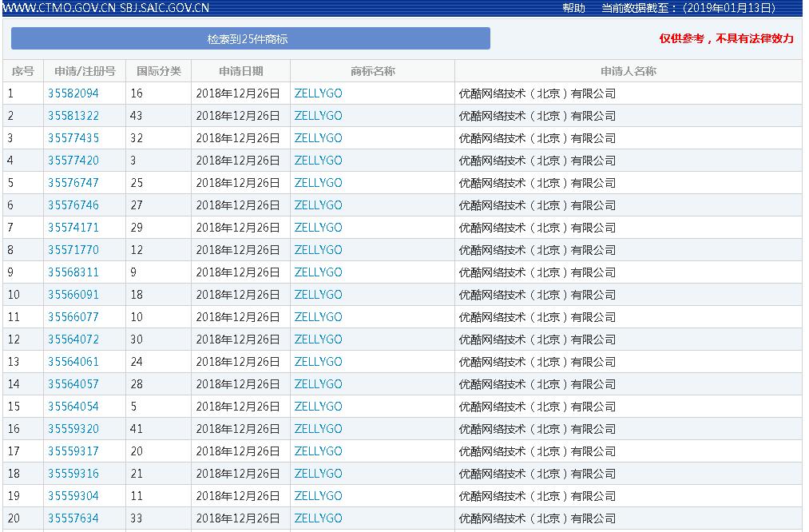Click the 商标名称 column header
Image resolution: width=809 pixels, height=532 pixels.
point(372,71)
